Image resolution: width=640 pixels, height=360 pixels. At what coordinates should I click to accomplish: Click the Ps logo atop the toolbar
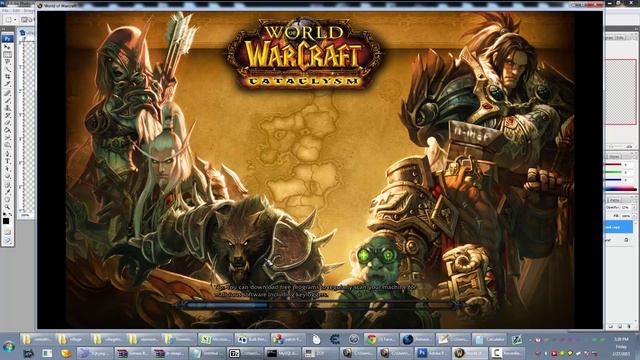click(7, 38)
